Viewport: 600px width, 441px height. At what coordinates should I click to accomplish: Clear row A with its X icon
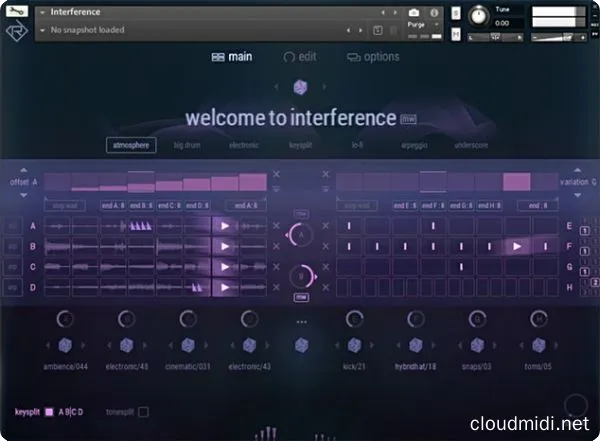[276, 226]
